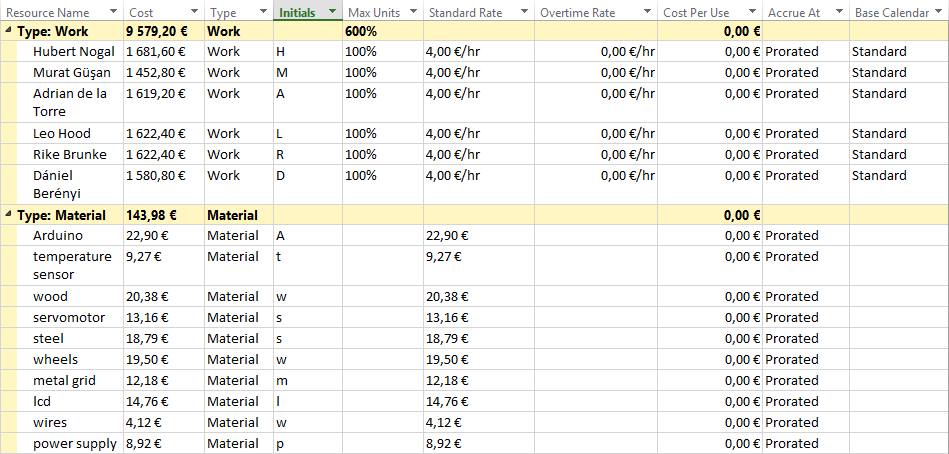Screen dimensions: 949x454
Task: Select the Hubert Nogal resource name cell
Action: [x=73, y=51]
